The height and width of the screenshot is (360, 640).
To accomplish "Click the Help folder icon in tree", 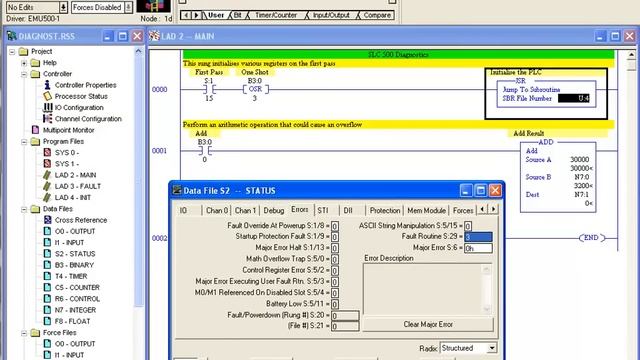I will pos(36,62).
